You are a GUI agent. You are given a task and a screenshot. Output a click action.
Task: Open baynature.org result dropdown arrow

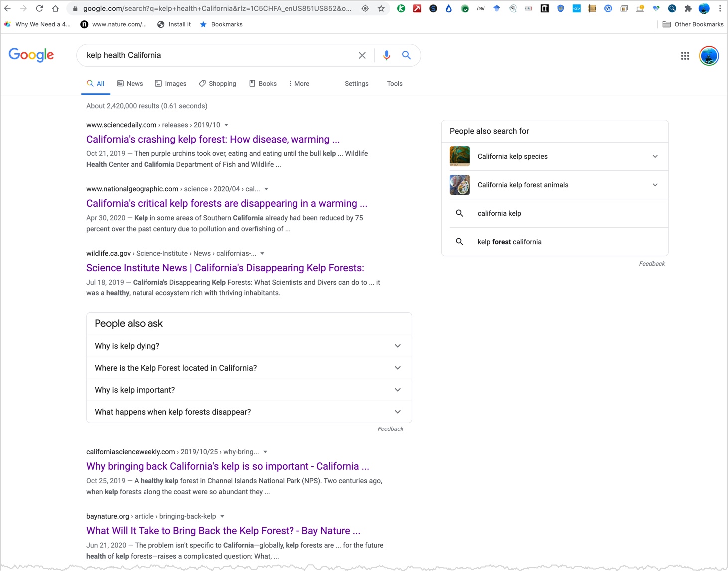click(222, 517)
